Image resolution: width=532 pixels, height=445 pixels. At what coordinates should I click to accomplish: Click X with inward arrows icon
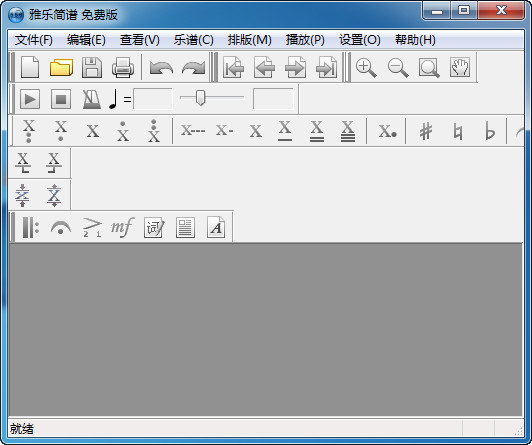point(22,195)
